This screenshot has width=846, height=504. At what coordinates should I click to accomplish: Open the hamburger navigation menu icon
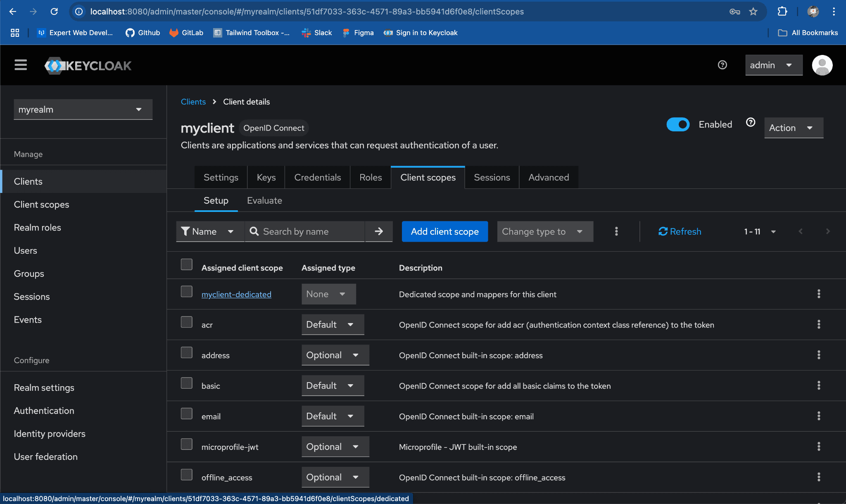click(x=21, y=65)
